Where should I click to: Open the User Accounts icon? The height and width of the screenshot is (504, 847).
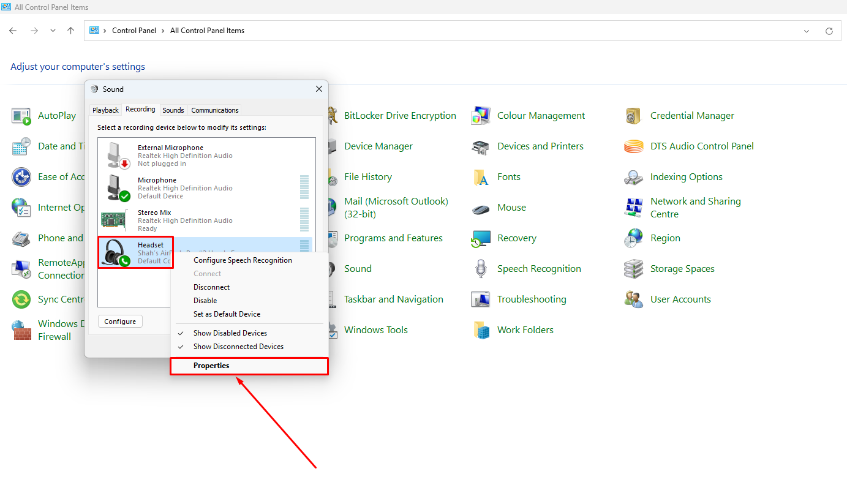(x=634, y=299)
